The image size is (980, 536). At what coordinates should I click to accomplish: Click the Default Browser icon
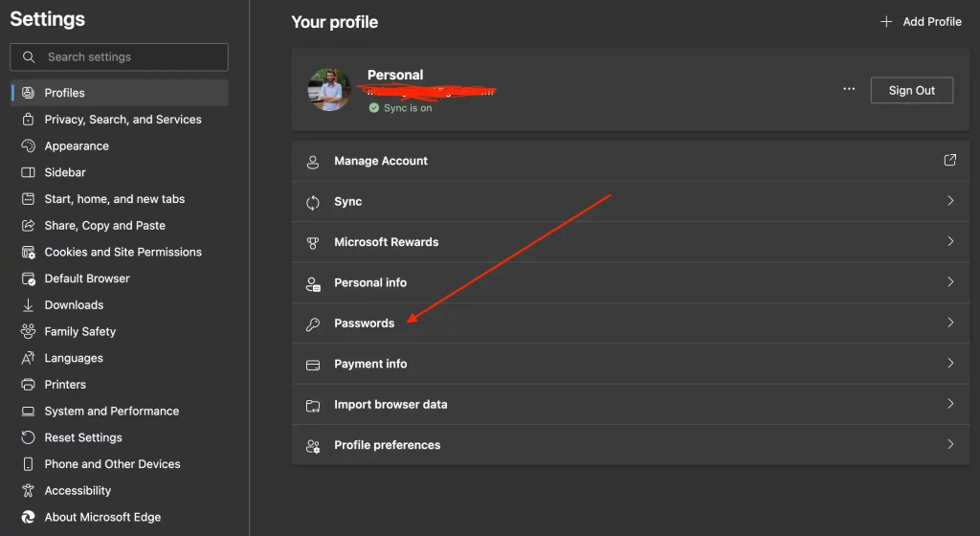pos(28,279)
